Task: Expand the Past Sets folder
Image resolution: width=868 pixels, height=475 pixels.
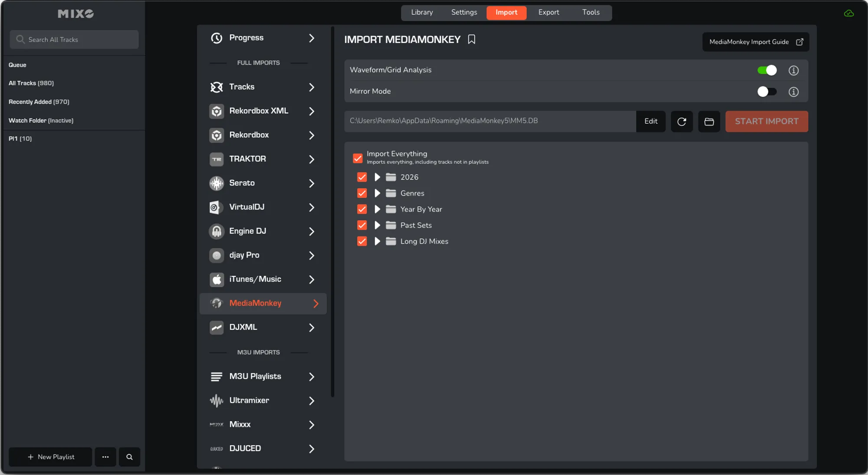Action: tap(377, 226)
